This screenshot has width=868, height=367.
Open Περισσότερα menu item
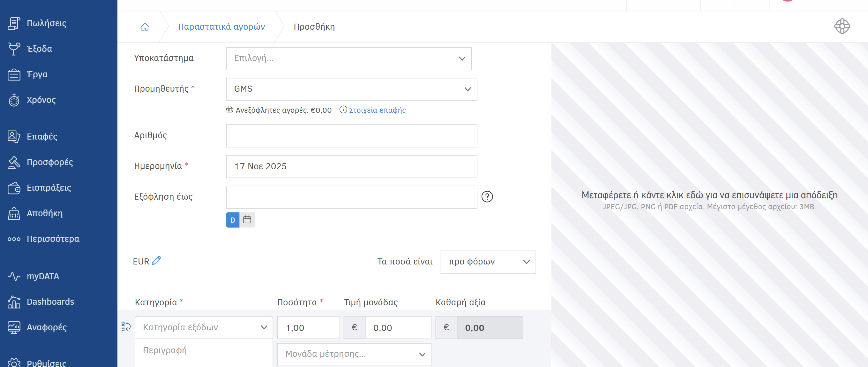click(53, 239)
